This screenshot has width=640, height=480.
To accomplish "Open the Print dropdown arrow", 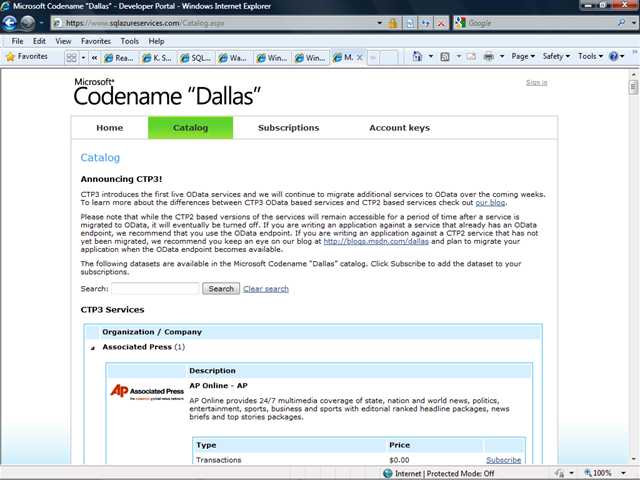I will (502, 56).
